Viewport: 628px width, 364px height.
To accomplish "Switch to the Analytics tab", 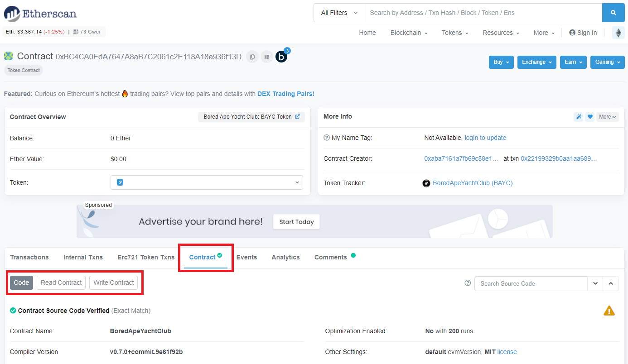I will [285, 257].
